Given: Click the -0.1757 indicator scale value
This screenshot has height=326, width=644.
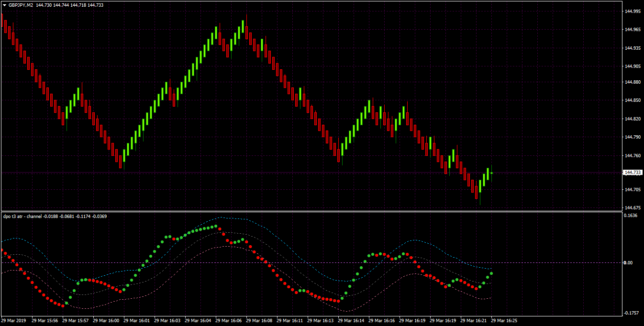Looking at the screenshot, I should 631,313.
